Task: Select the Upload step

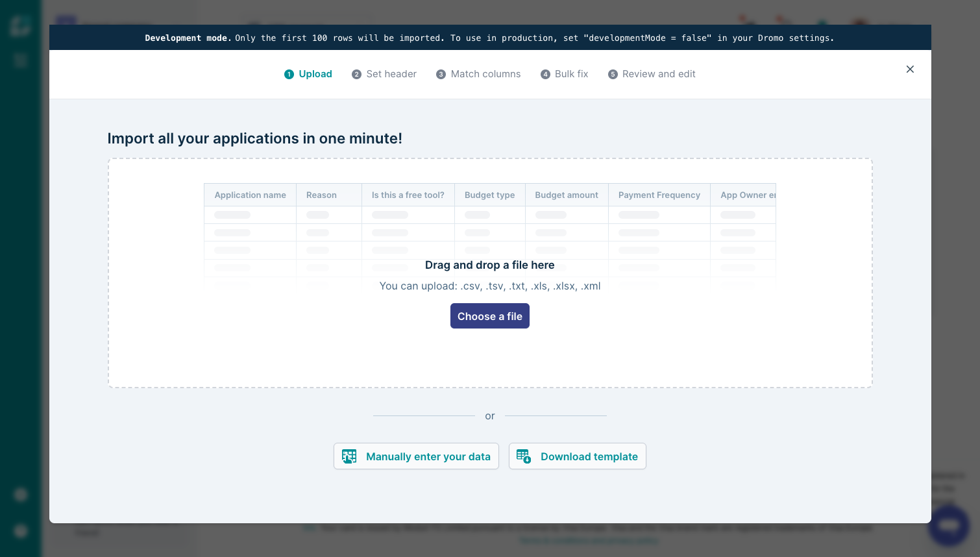Action: pyautogui.click(x=308, y=74)
